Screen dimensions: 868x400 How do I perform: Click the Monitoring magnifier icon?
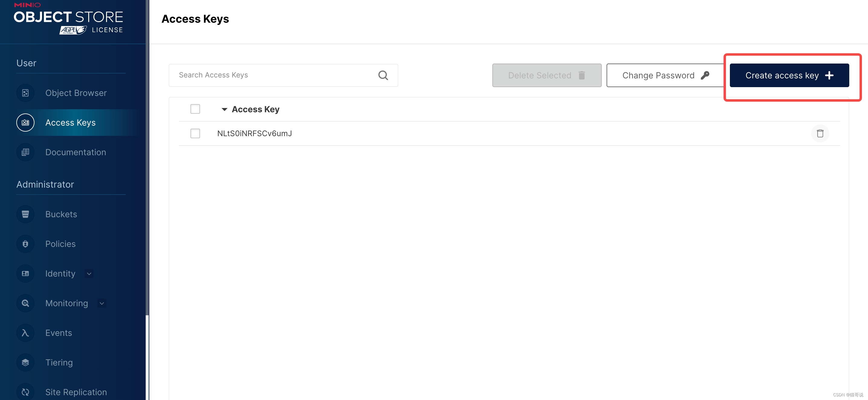tap(25, 303)
